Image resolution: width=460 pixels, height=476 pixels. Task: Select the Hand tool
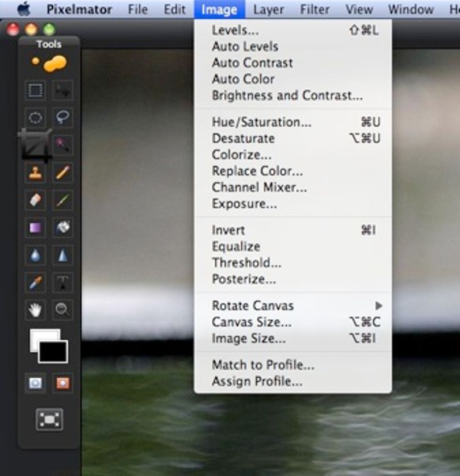[35, 310]
